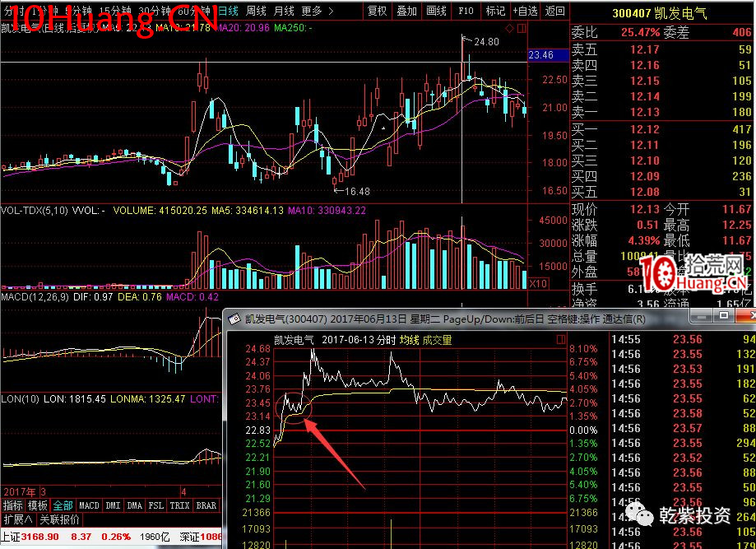Click the 上证 3168.90 index in status bar
756x549 pixels.
pyautogui.click(x=30, y=537)
